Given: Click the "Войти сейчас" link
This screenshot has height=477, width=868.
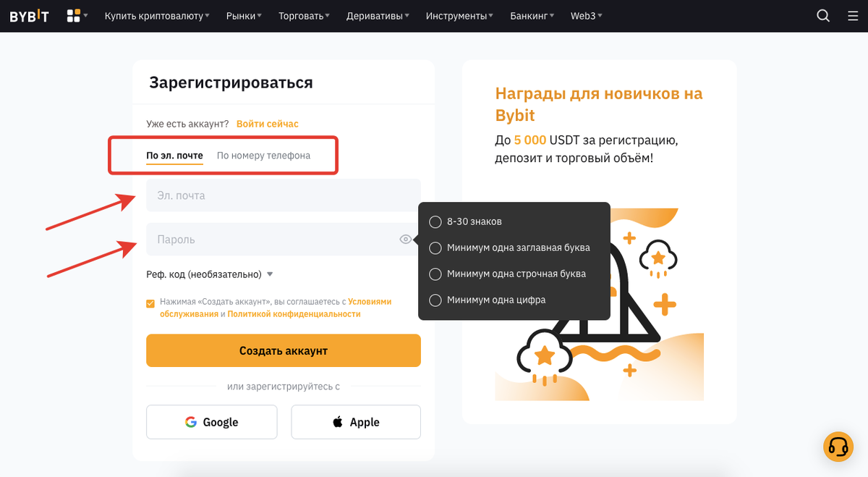Looking at the screenshot, I should click(x=268, y=124).
